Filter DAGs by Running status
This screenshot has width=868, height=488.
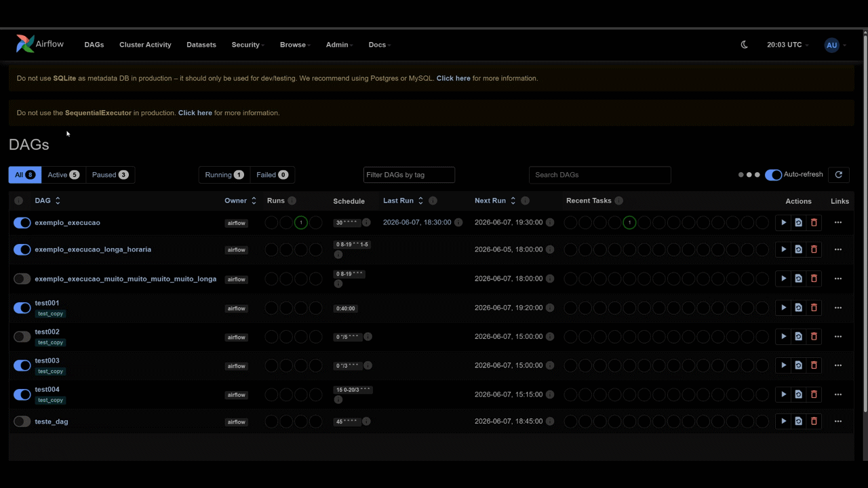coord(224,175)
